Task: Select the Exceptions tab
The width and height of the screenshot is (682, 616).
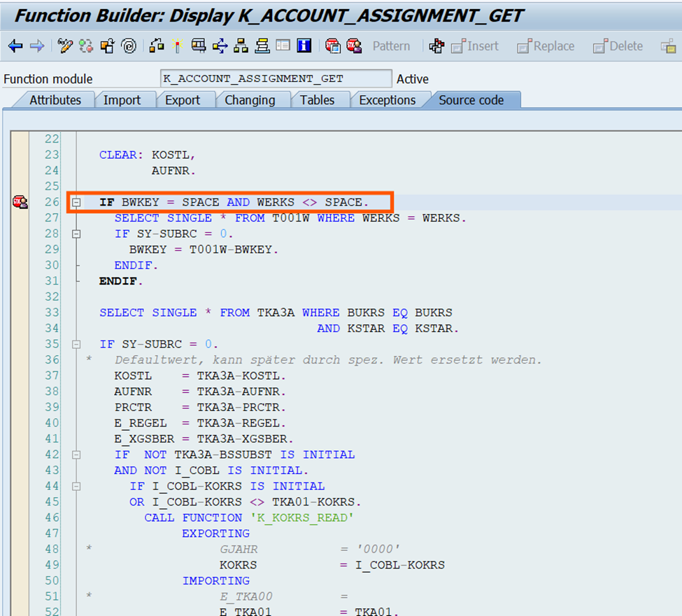Action: point(387,100)
